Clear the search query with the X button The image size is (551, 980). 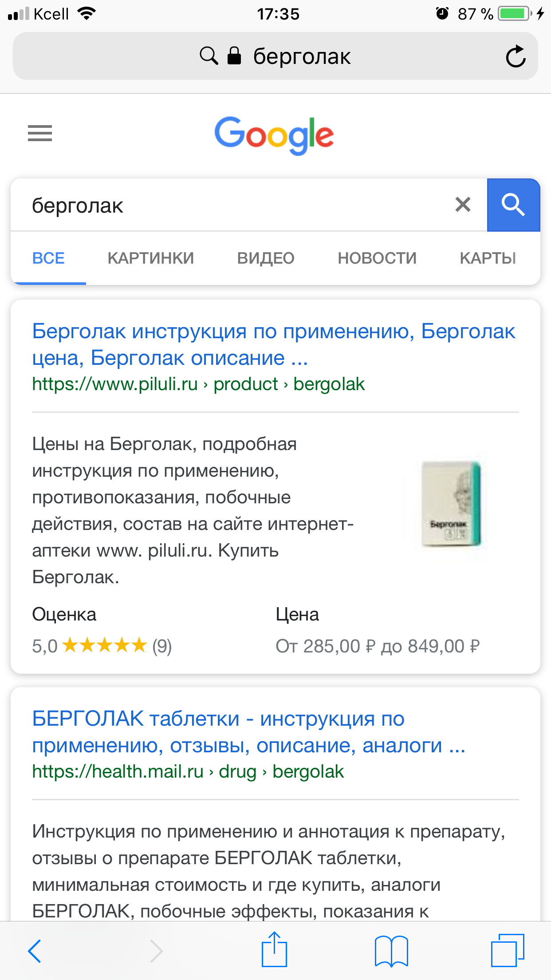click(462, 205)
